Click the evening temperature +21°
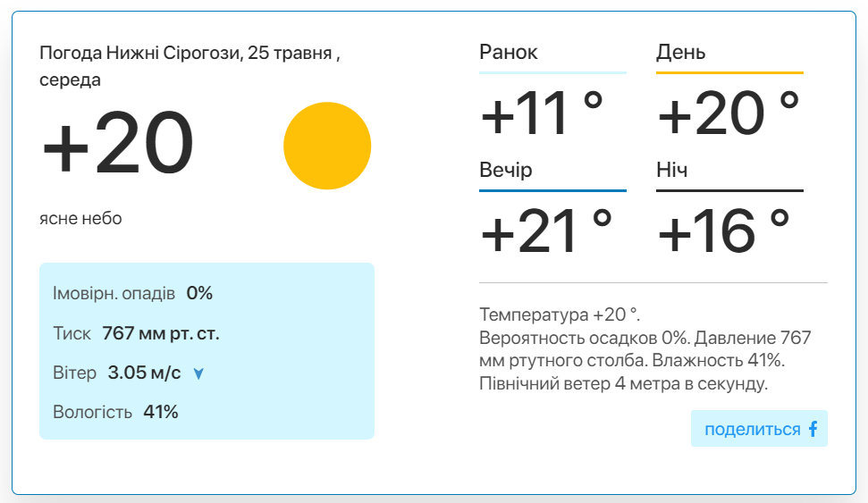The image size is (868, 503). click(x=546, y=231)
